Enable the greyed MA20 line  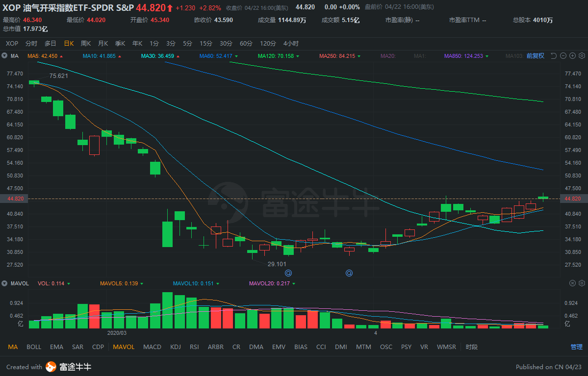(x=388, y=56)
